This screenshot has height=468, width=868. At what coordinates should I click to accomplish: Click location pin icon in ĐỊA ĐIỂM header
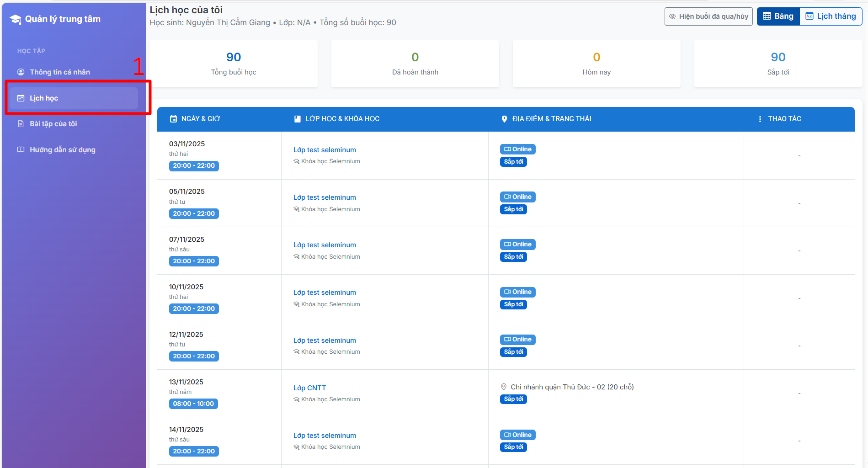[x=504, y=119]
